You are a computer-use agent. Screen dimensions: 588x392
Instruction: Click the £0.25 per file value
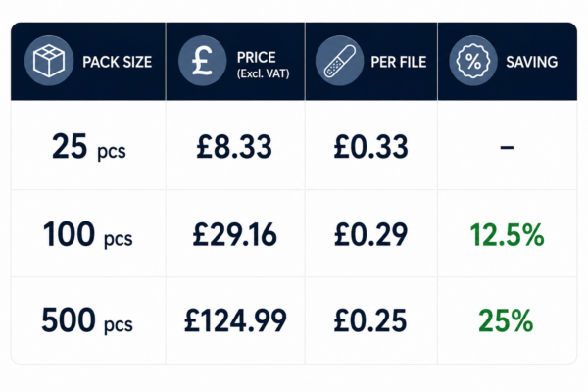click(x=370, y=320)
